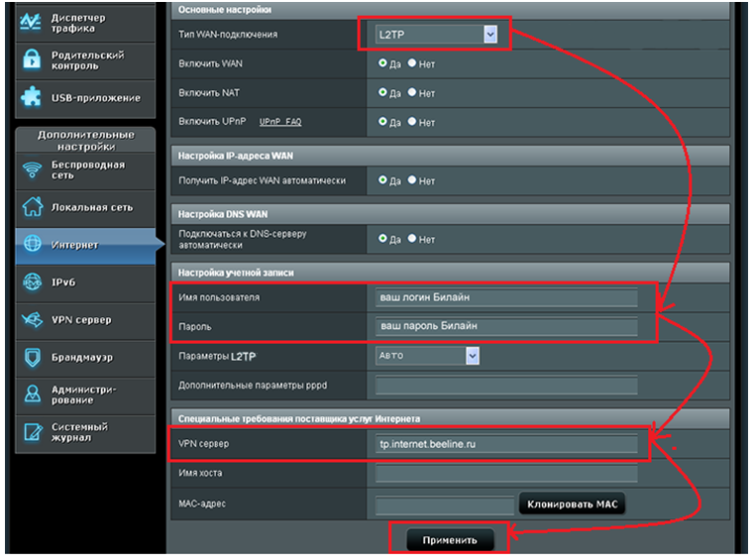Click the MAC-адрес input field
Viewport: 754px width, 560px height.
coord(445,505)
